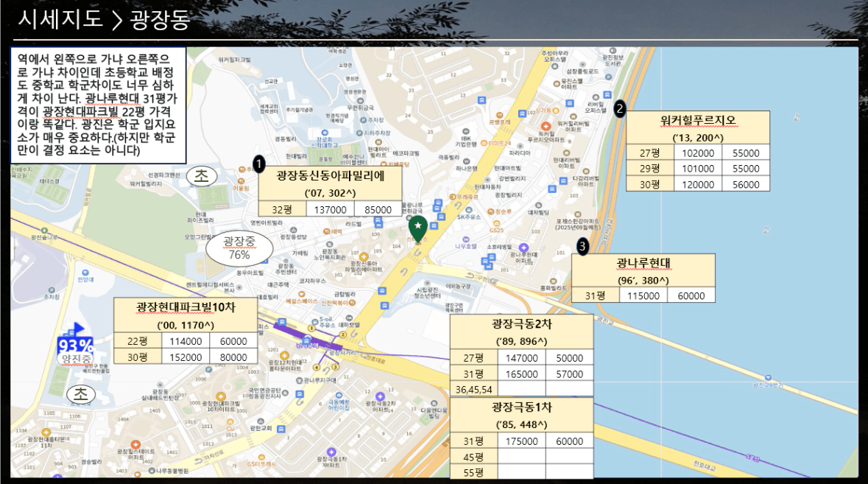Screen dimensions: 868x484
Task: Click the 85000 price cell
Action: coord(378,209)
